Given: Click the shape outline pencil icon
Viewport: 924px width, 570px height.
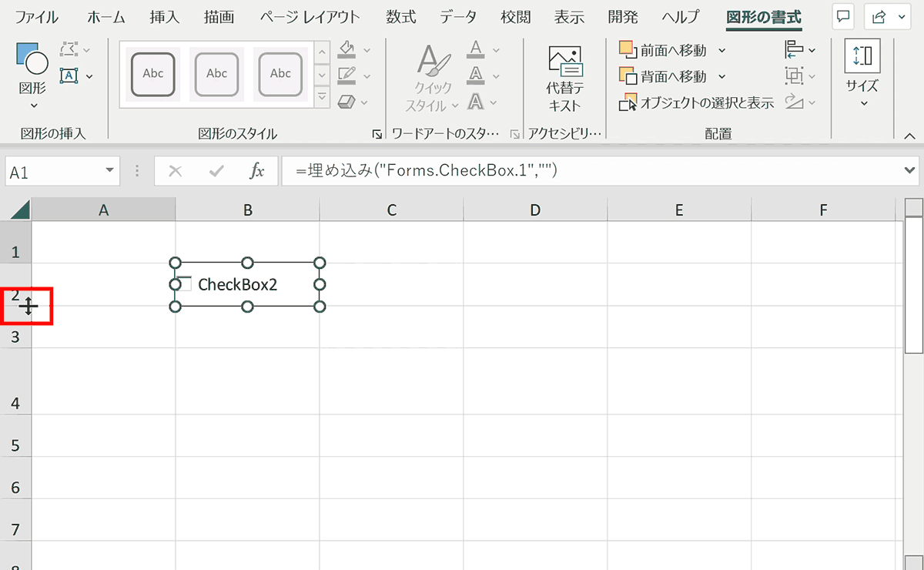Looking at the screenshot, I should coord(346,75).
